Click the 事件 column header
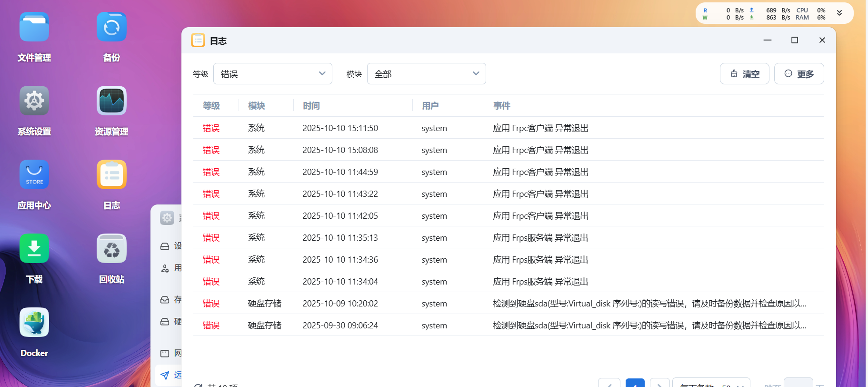The image size is (868, 387). [501, 106]
